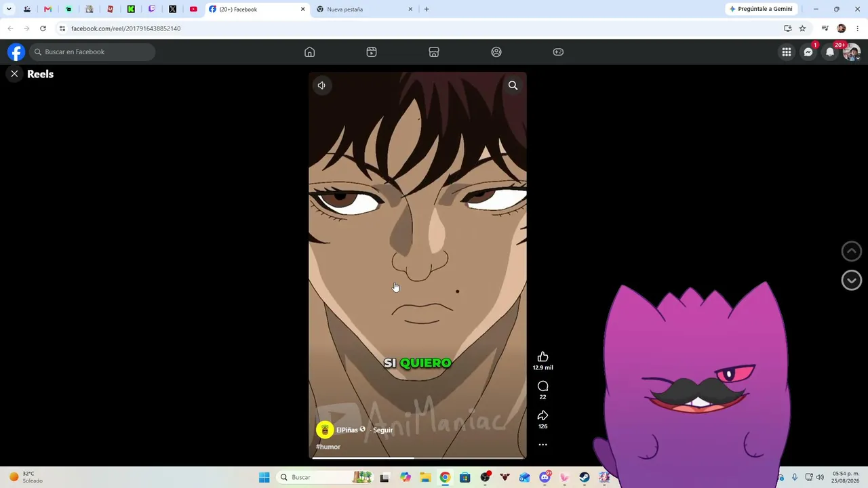Go to Facebook home feed icon

click(x=309, y=52)
